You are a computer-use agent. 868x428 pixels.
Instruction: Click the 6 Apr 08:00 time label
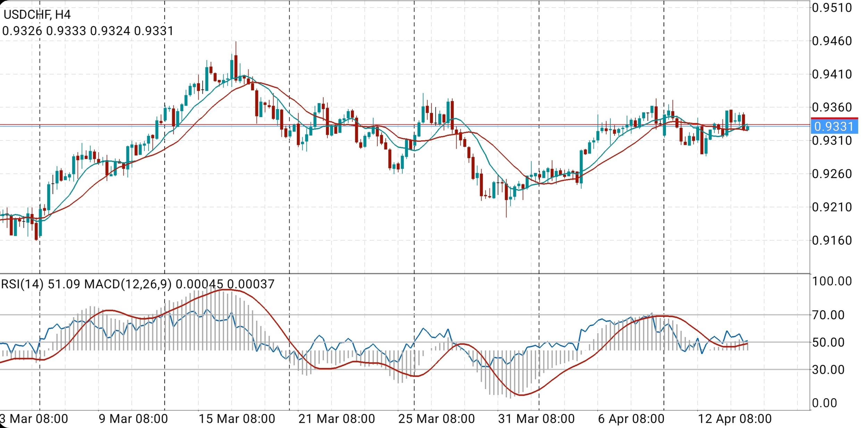631,419
